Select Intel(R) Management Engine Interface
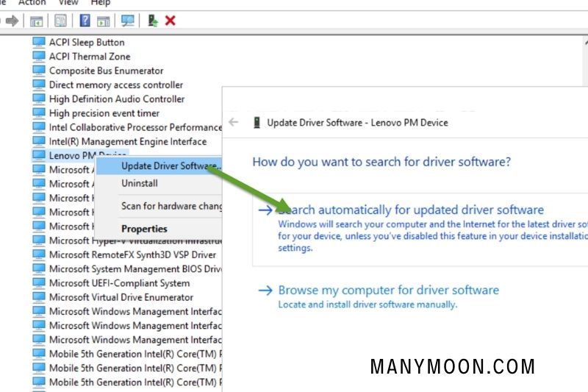 pyautogui.click(x=128, y=141)
